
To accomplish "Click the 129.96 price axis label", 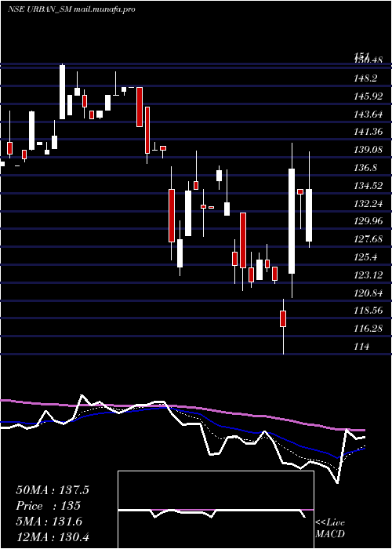I will [368, 221].
